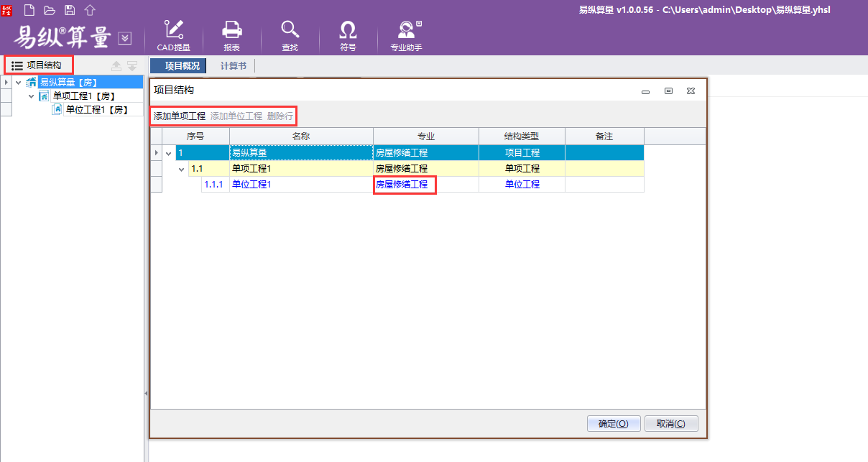
Task: Toggle the 项目结构 panel button
Action: (37, 65)
